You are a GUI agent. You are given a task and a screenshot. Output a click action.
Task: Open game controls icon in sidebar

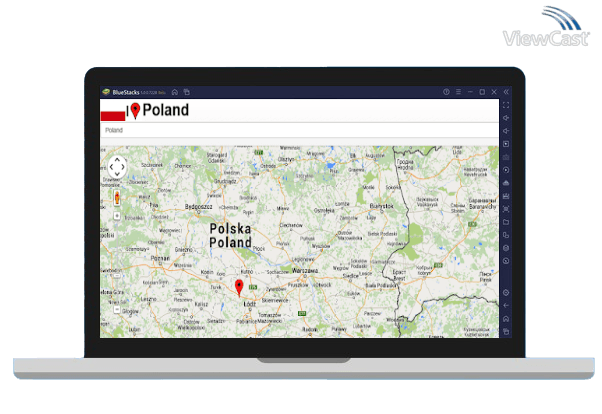[506, 157]
